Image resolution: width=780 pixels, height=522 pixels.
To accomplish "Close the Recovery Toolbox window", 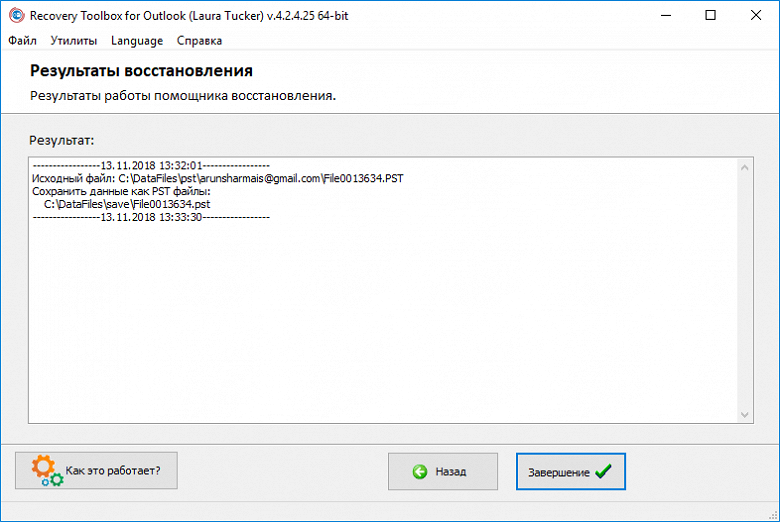I will click(756, 15).
